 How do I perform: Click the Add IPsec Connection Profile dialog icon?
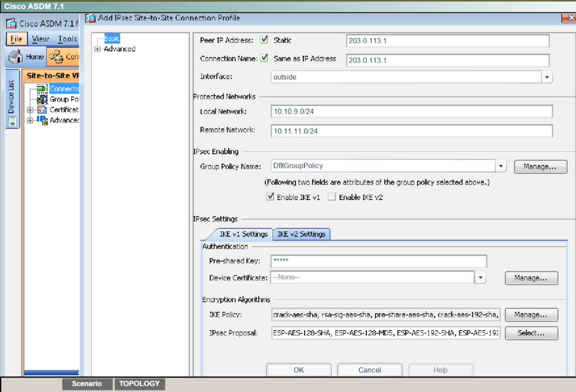coord(91,18)
